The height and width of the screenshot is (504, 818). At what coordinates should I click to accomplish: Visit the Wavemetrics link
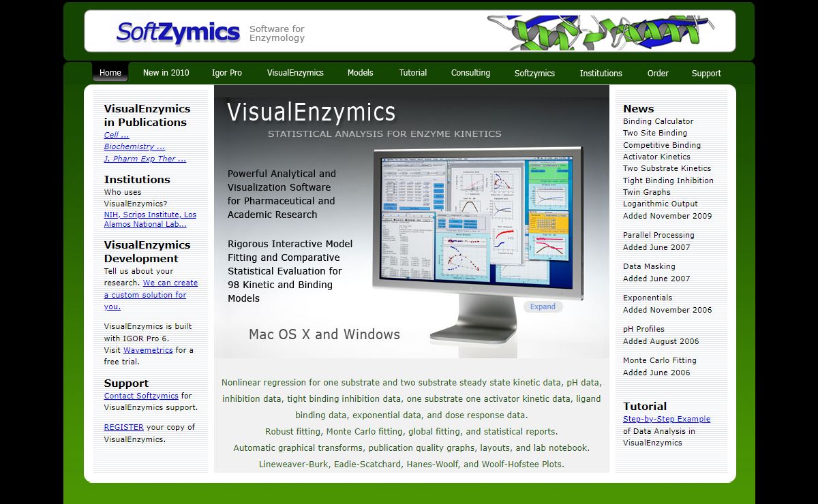coord(148,350)
